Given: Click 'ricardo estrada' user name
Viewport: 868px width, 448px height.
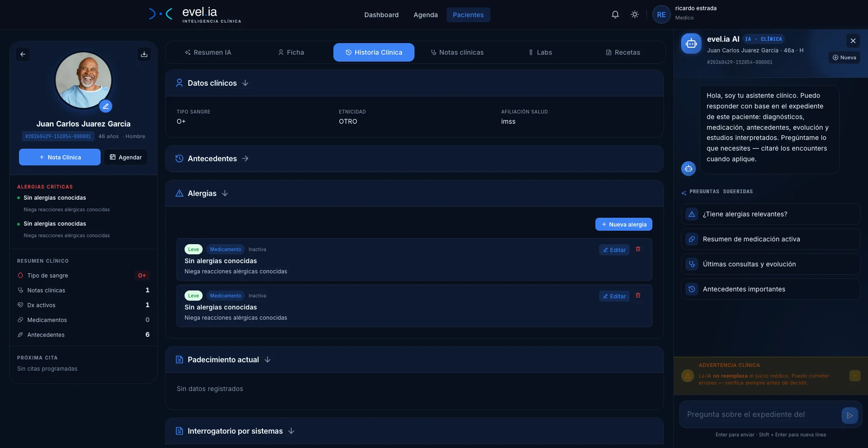Looking at the screenshot, I should click(x=696, y=8).
